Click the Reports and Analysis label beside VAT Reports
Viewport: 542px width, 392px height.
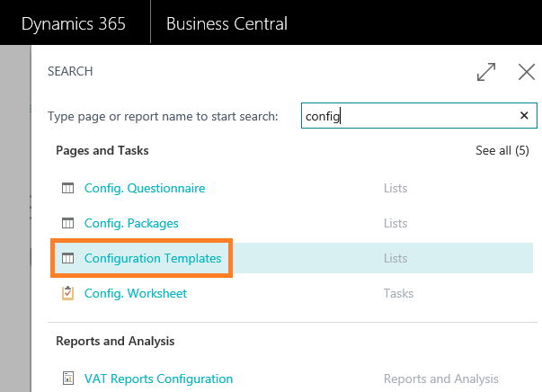click(440, 379)
